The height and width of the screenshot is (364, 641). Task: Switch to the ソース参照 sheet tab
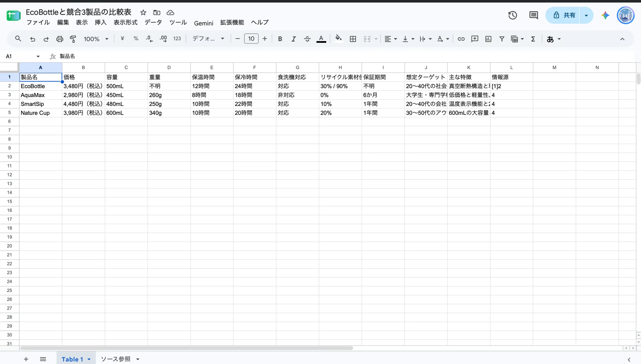click(x=116, y=359)
